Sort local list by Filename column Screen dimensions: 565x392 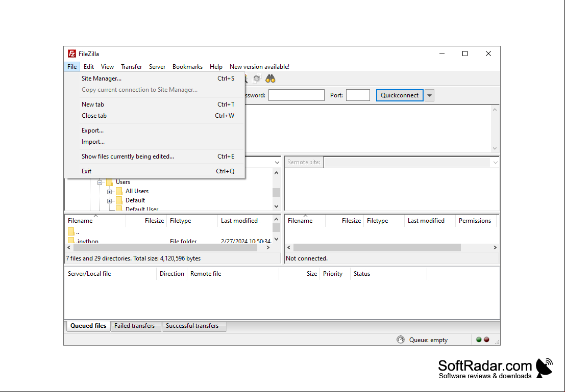click(x=95, y=221)
